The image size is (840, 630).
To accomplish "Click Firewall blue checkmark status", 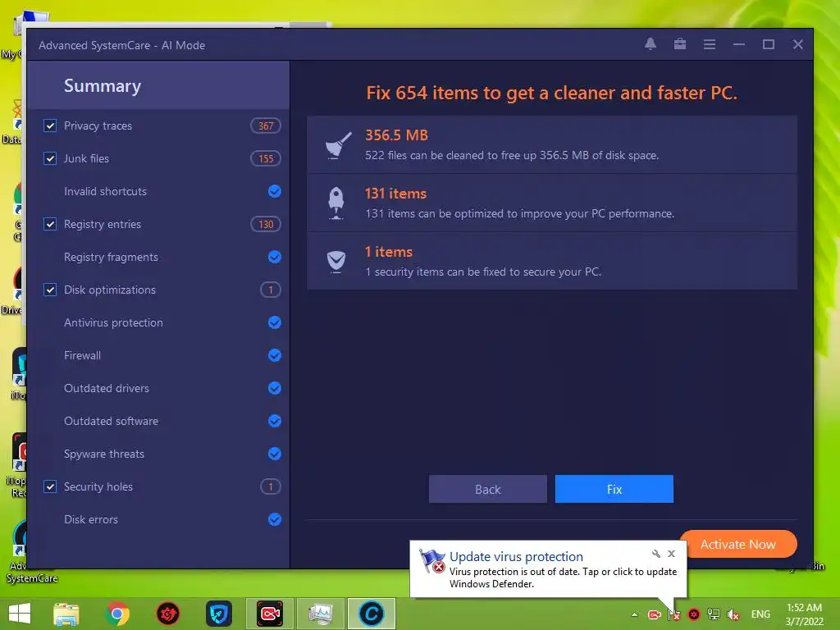I will [x=274, y=355].
